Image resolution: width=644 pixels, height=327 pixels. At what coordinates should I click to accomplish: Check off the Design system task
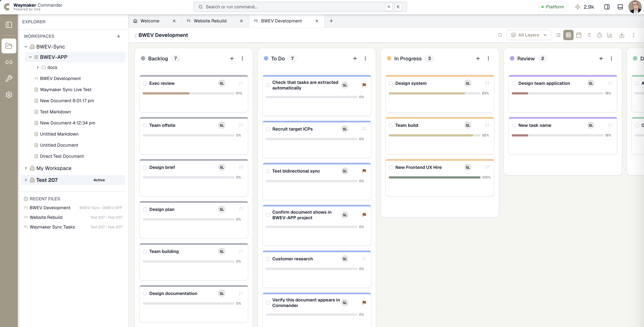(x=391, y=83)
